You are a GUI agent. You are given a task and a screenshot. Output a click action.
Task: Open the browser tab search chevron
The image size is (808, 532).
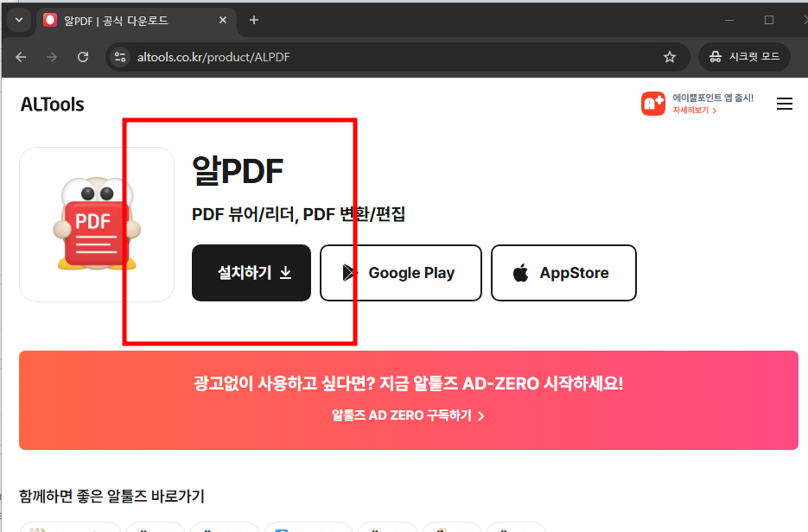(x=17, y=19)
